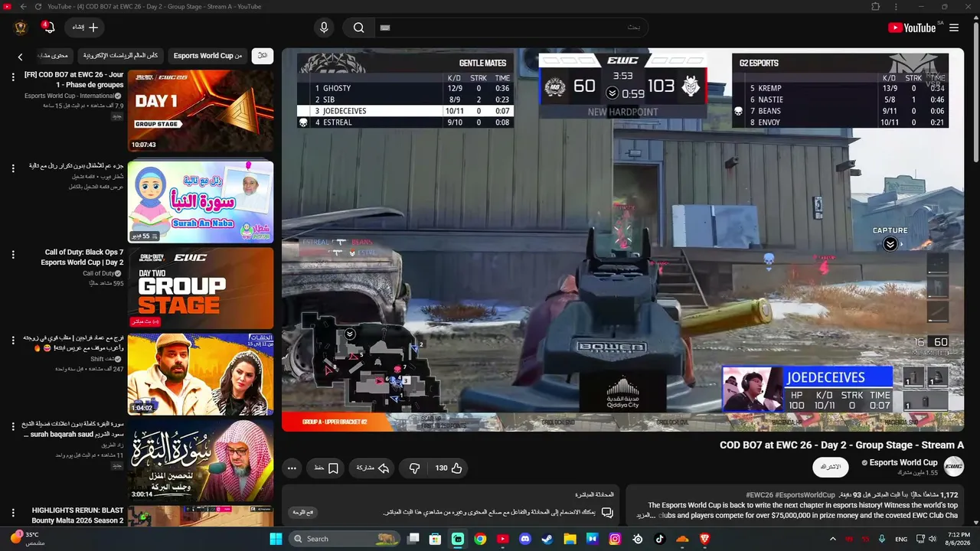Open the 35°C weather widget on taskbar
980x551 pixels.
(x=27, y=539)
